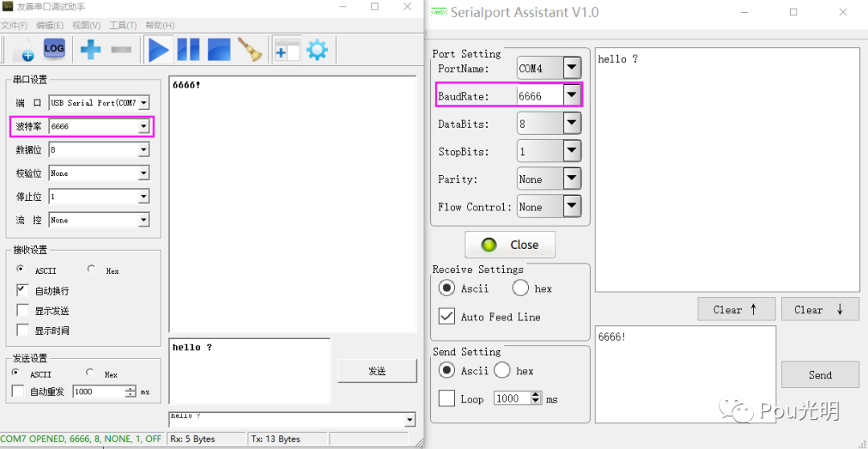The image size is (868, 449).
Task: Open the 编辑(E) menu
Action: click(50, 26)
